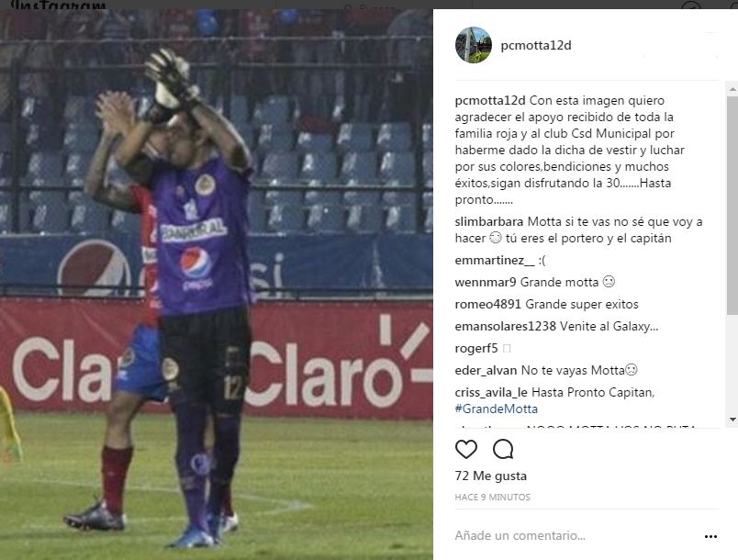The height and width of the screenshot is (560, 738).
Task: Click the Instagram logo at top left
Action: coord(58,6)
